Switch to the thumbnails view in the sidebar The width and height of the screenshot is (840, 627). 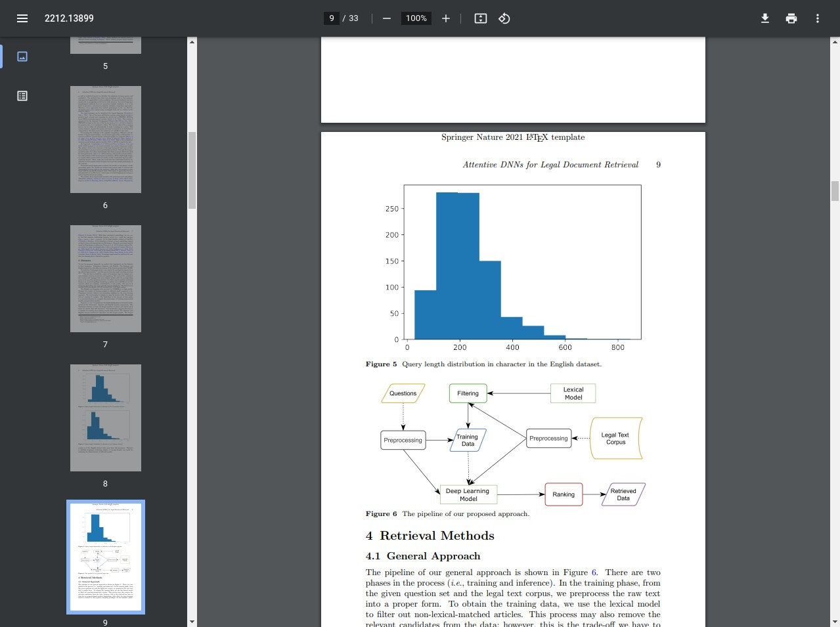pyautogui.click(x=22, y=56)
